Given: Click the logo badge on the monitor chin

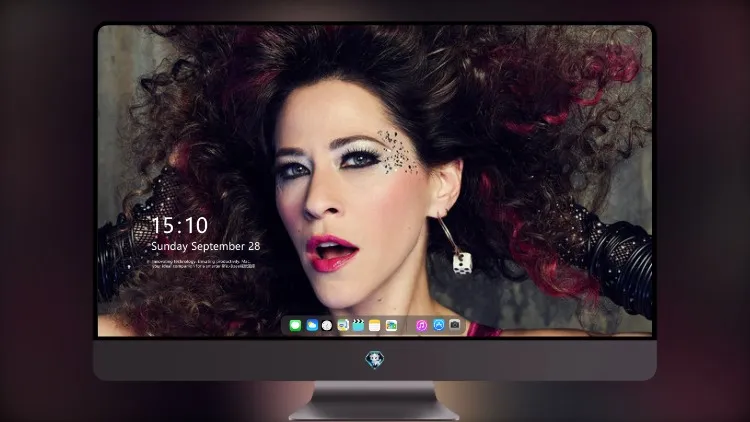Looking at the screenshot, I should [x=375, y=359].
